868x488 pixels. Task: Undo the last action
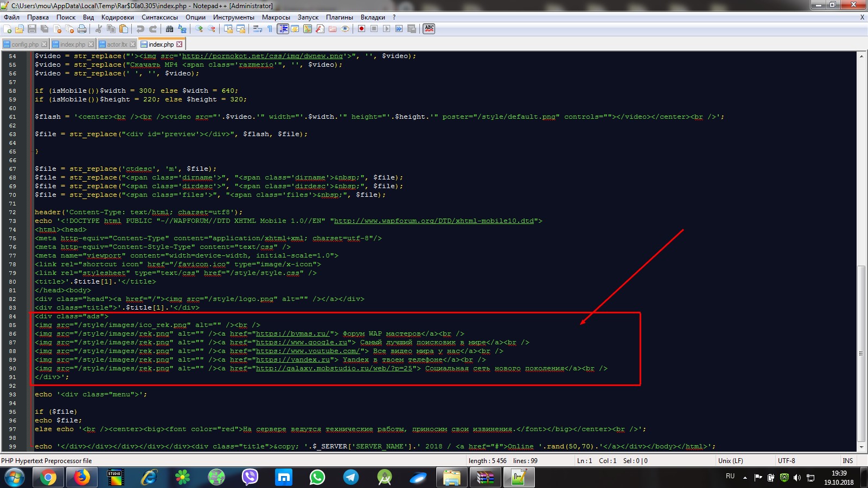click(x=141, y=29)
